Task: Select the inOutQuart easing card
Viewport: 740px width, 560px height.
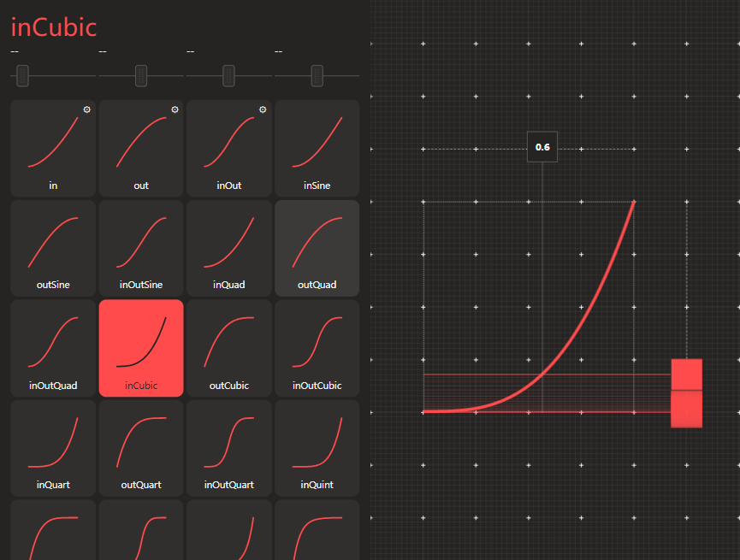Action: pyautogui.click(x=229, y=448)
